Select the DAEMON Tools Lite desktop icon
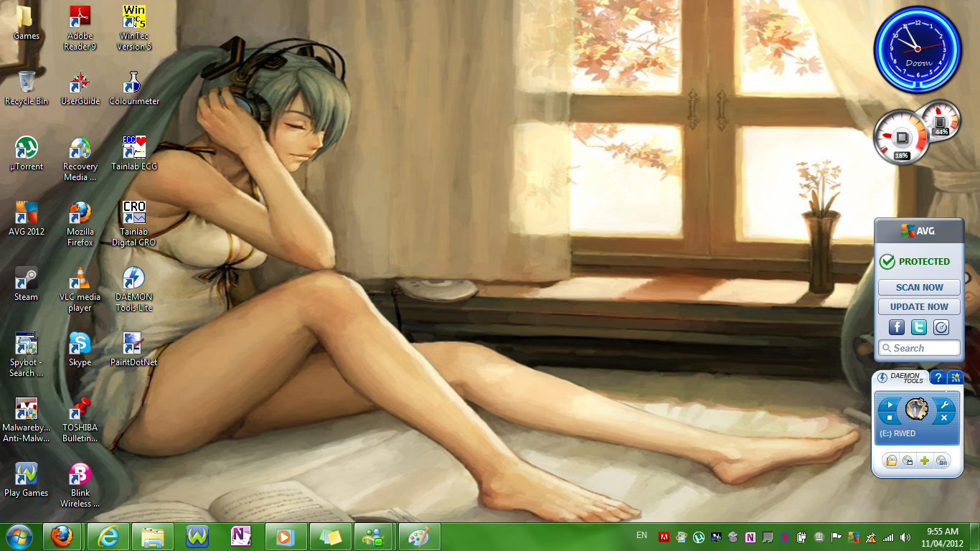This screenshot has width=980, height=551. click(x=134, y=289)
